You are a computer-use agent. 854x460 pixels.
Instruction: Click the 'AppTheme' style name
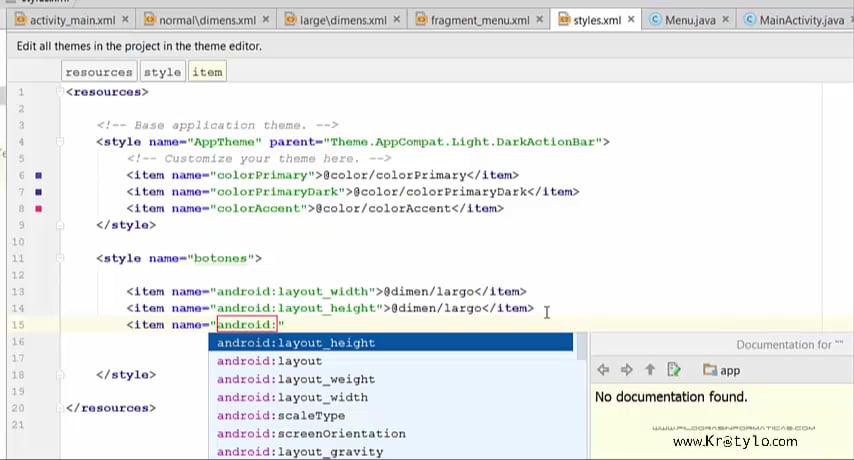224,142
